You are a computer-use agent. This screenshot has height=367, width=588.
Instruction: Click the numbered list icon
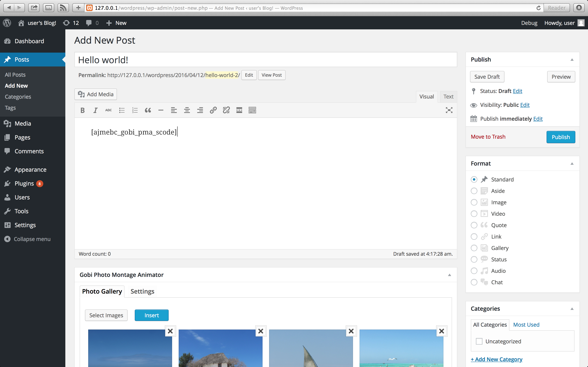[135, 111]
